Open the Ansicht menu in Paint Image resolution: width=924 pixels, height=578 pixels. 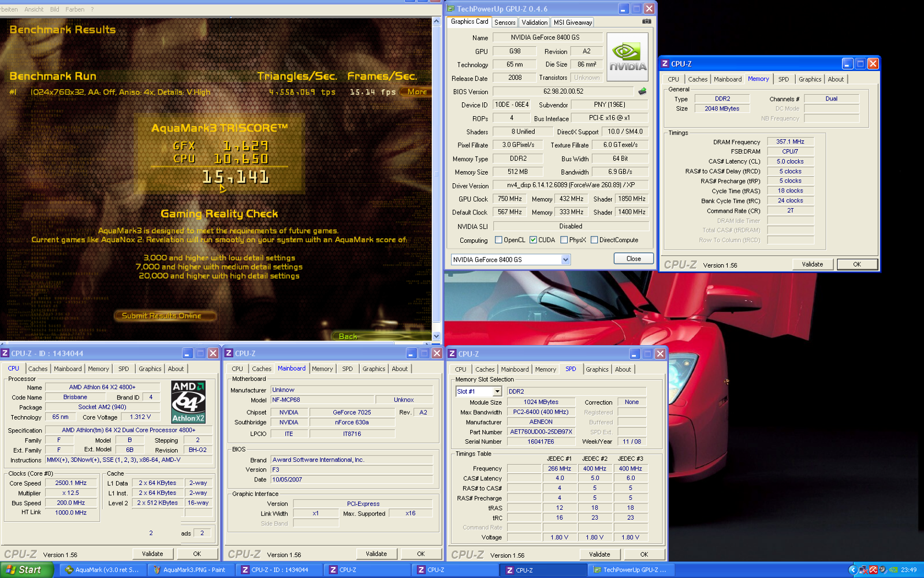pos(33,9)
